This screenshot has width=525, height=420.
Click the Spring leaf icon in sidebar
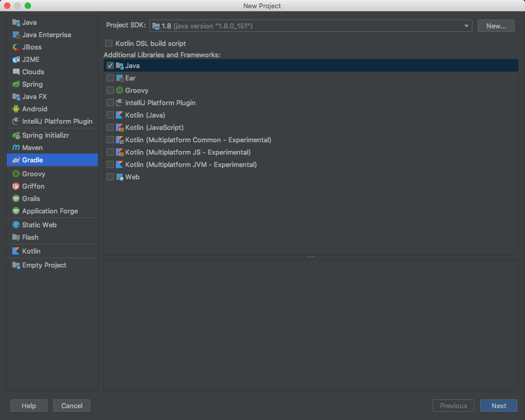pos(16,84)
